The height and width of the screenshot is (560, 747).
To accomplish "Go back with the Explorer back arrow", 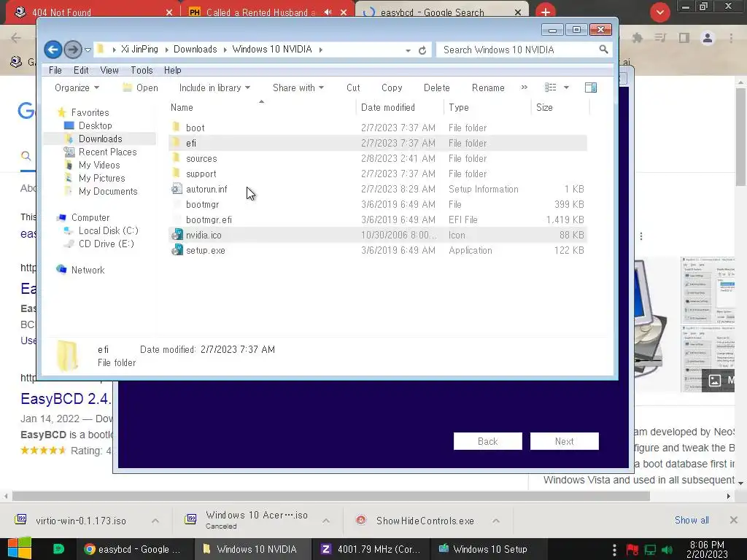I will (x=53, y=50).
